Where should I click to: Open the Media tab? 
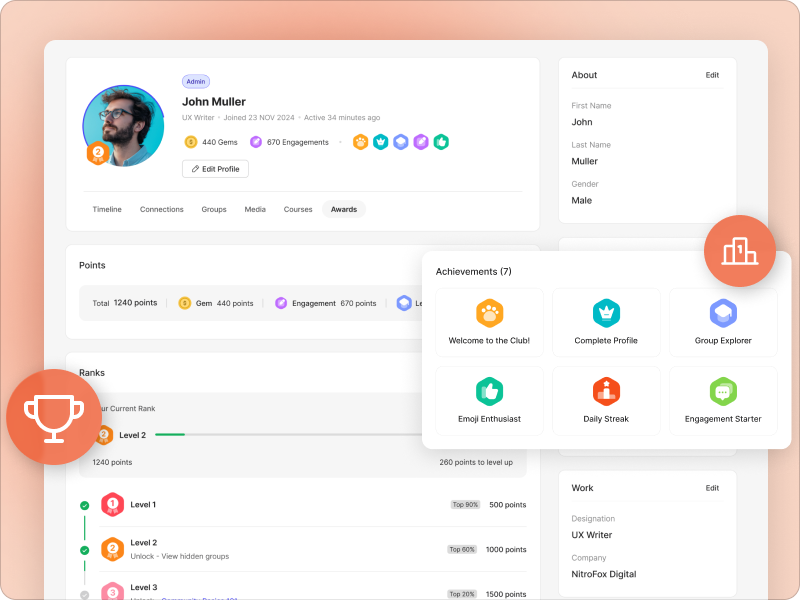pos(255,209)
